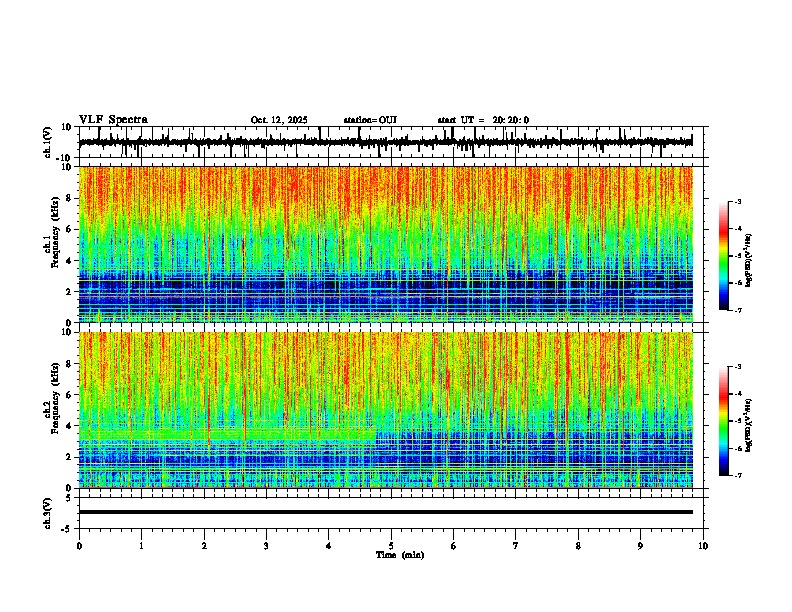The height and width of the screenshot is (612, 792).
Task: Select the "Oct. 12, 2025" date text
Action: coord(279,120)
